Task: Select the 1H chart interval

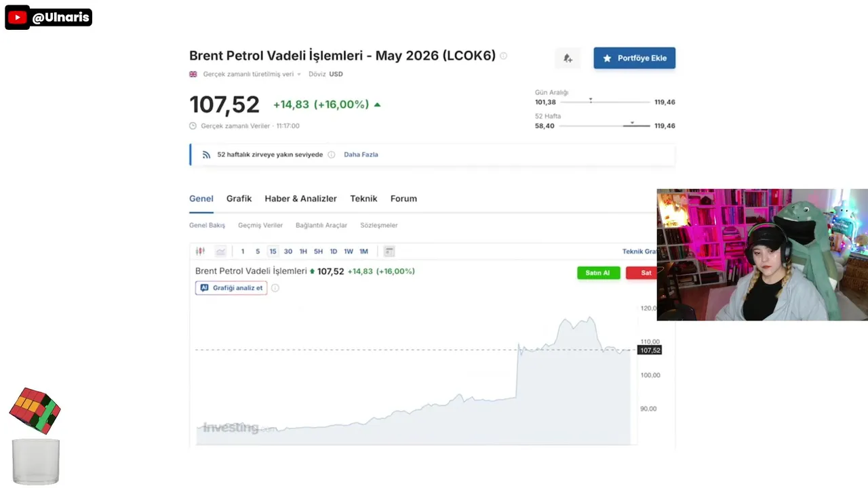Action: (x=303, y=251)
